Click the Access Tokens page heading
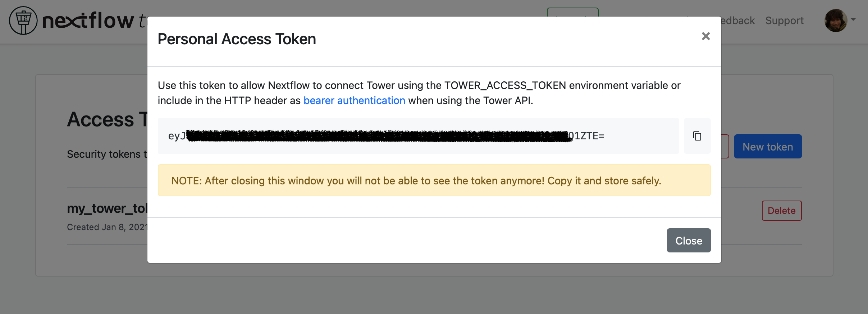868x314 pixels. pyautogui.click(x=107, y=119)
